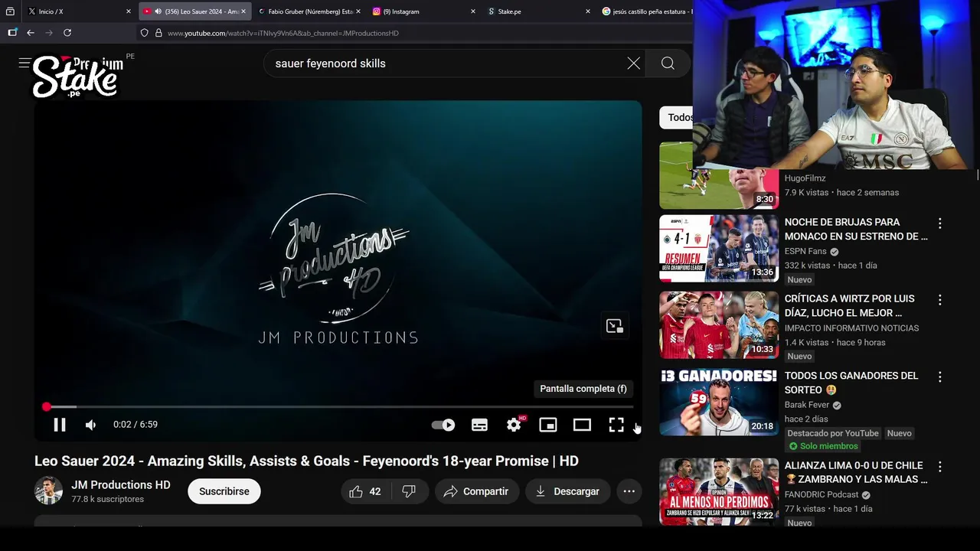Open 3 Ganadores thumbnail 20:18
The height and width of the screenshot is (551, 980).
tap(719, 402)
